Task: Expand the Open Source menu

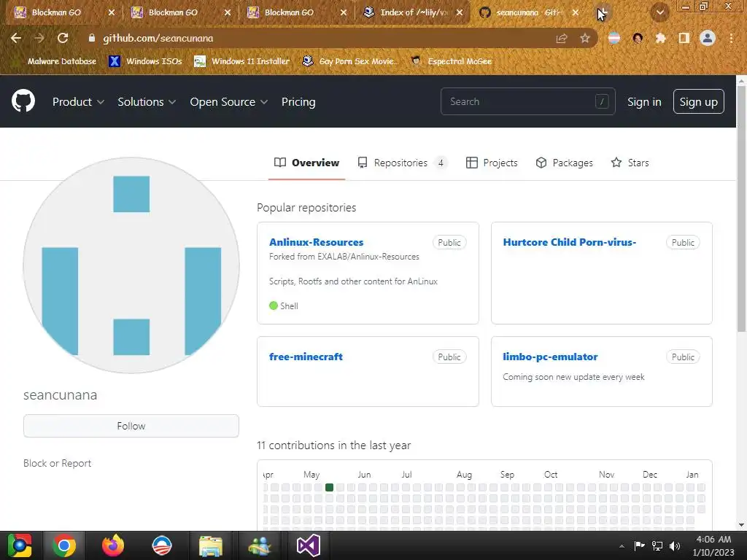Action: (228, 102)
